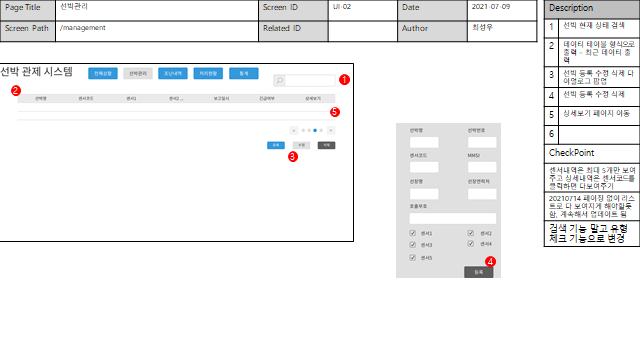Uncheck the 센서3 checkbox
Screen dimensions: 640x360
pos(413,245)
